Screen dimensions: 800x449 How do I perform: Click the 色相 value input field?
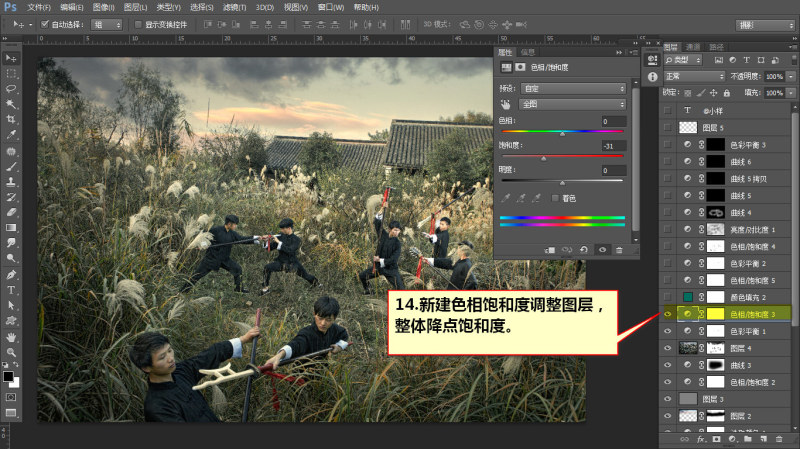coord(614,121)
